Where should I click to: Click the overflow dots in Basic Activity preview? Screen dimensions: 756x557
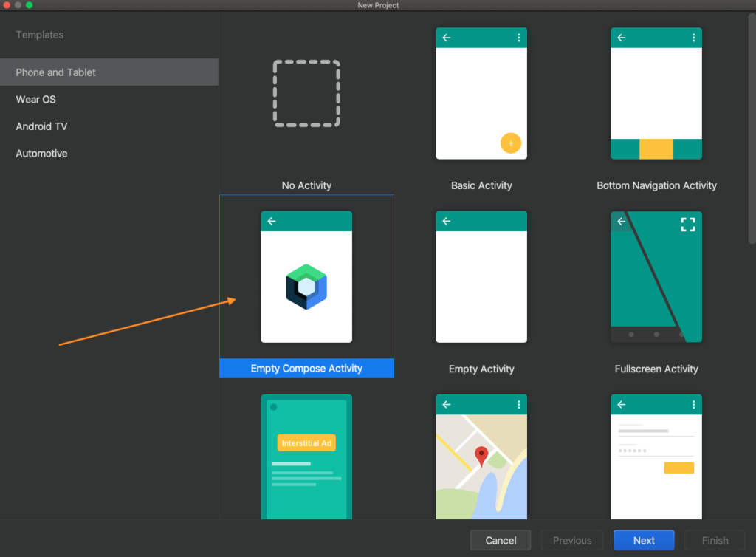click(519, 38)
